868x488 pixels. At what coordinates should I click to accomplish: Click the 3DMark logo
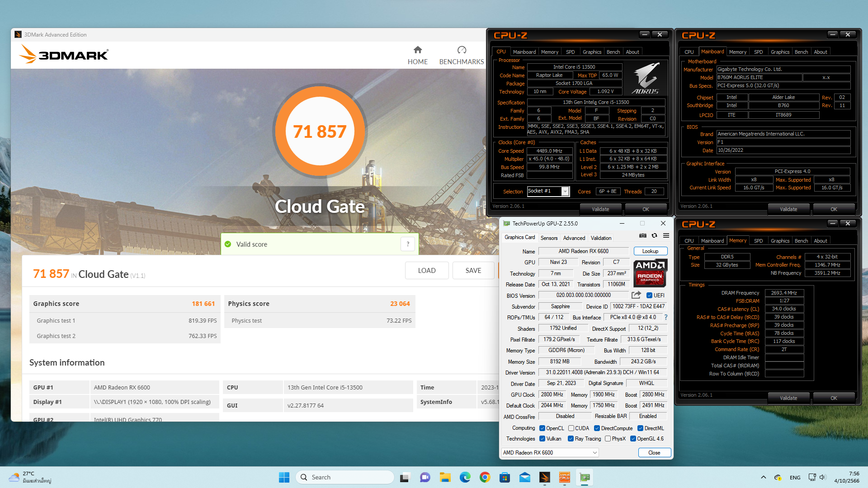[x=64, y=55]
